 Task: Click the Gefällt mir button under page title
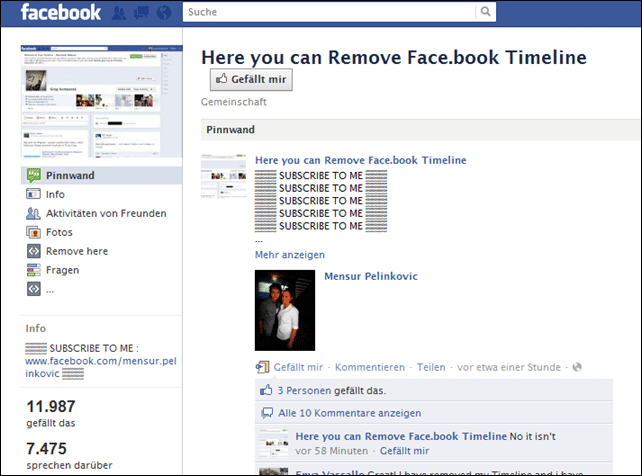pos(251,79)
